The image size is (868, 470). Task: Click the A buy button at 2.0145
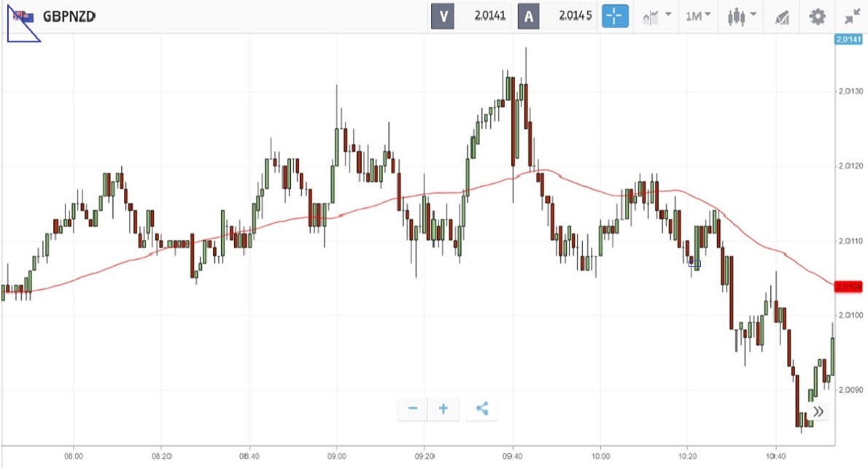pos(557,16)
